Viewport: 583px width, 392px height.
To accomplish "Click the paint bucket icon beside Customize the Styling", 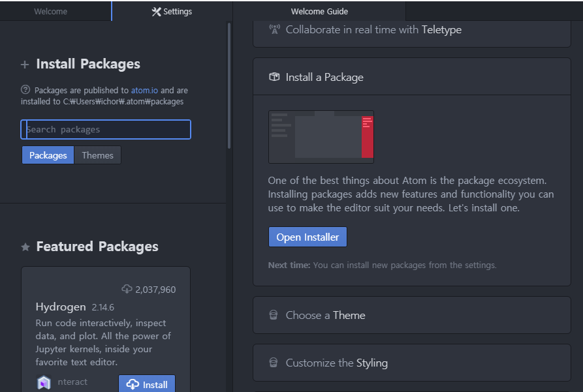I will (x=274, y=362).
